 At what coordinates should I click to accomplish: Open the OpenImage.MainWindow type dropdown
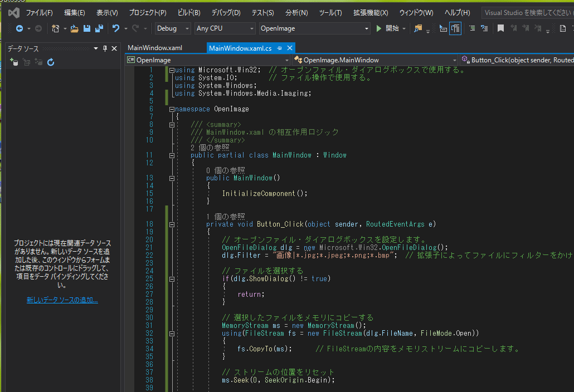(x=376, y=60)
